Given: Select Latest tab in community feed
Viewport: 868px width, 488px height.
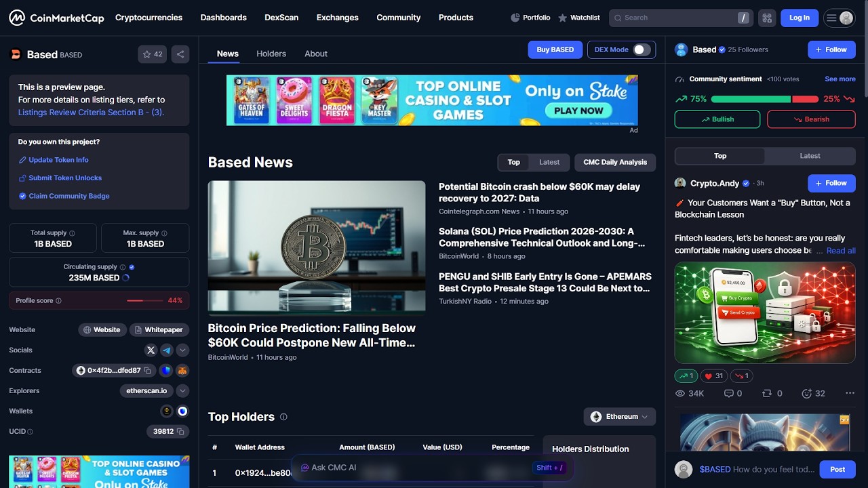Looking at the screenshot, I should tap(810, 156).
